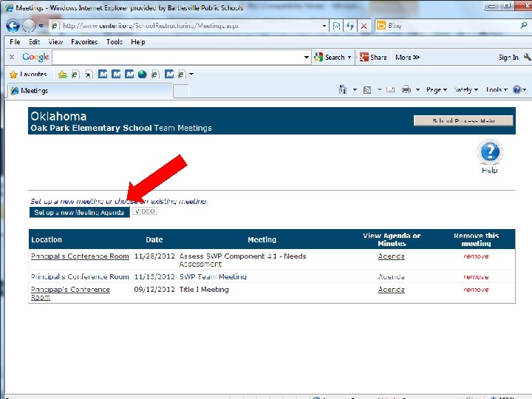The height and width of the screenshot is (399, 532).
Task: Click the Home icon in command bar
Action: pos(343,89)
